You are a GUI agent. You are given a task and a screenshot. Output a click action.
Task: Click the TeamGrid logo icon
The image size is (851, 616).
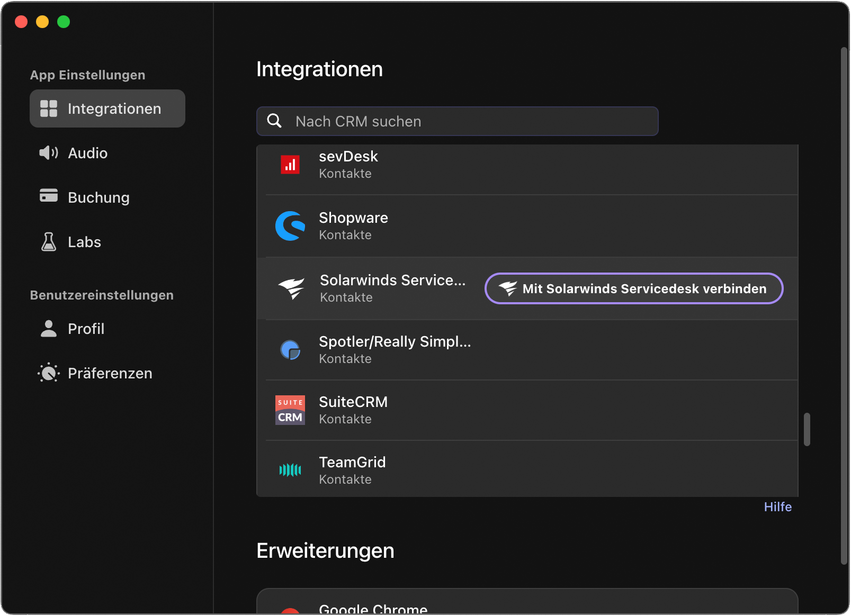290,470
